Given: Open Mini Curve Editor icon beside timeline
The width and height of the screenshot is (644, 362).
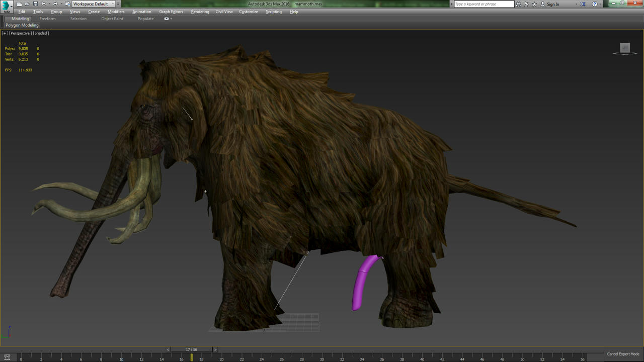Looking at the screenshot, I should tap(7, 357).
